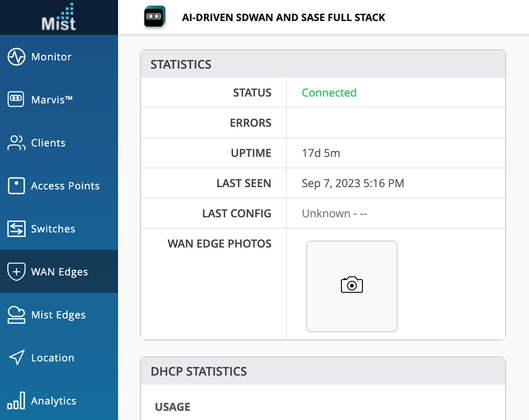Viewport: 529px width, 420px height.
Task: Click the Marvis avatar icon in header
Action: 154,16
